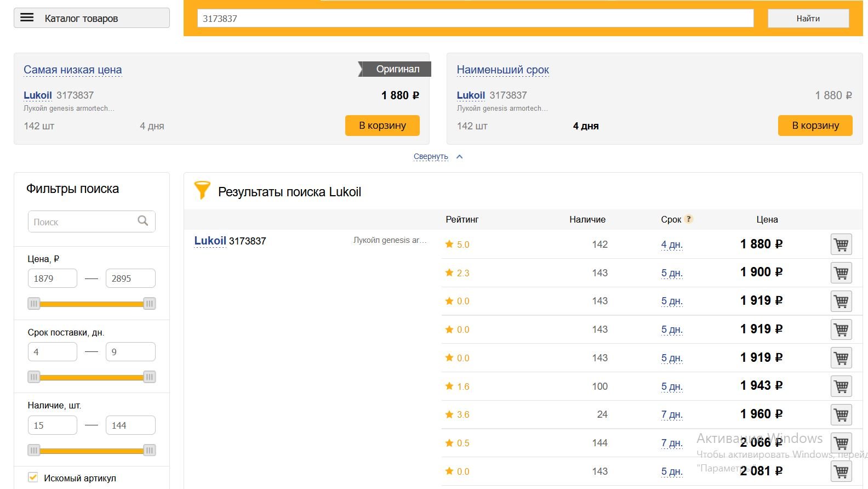
Task: Edit minimum delivery days field 4
Action: (x=53, y=352)
